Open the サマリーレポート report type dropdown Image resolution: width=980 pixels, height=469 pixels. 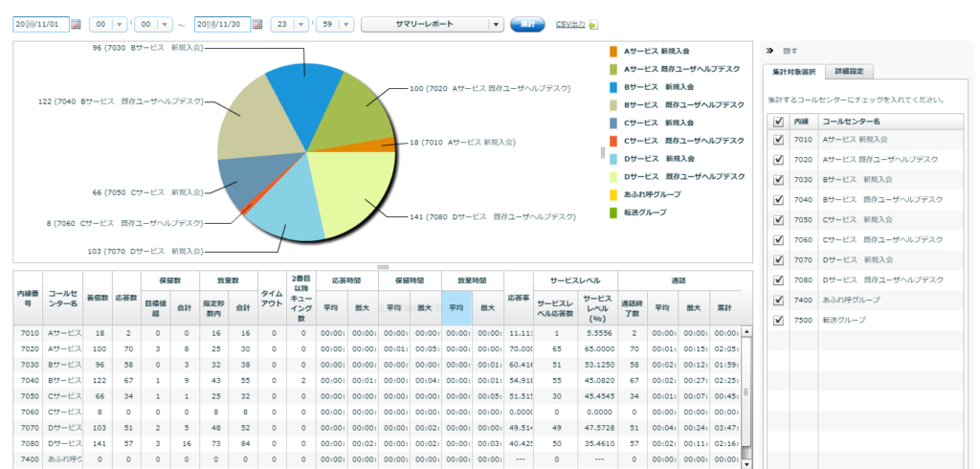coord(433,24)
